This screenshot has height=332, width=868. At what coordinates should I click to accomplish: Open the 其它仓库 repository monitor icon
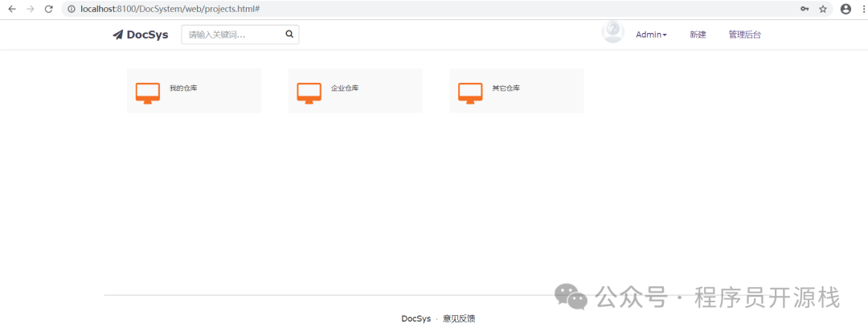(470, 92)
